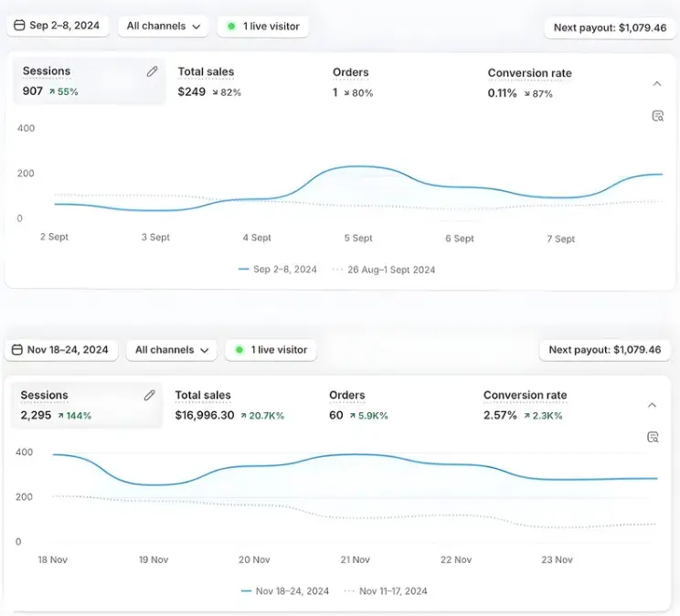Click the pencil edit icon beside Sessions 2,295
The image size is (680, 616).
point(150,395)
